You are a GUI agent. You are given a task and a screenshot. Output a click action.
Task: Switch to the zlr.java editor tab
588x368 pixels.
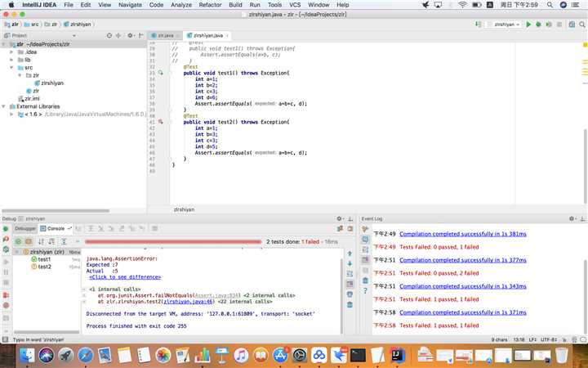164,36
